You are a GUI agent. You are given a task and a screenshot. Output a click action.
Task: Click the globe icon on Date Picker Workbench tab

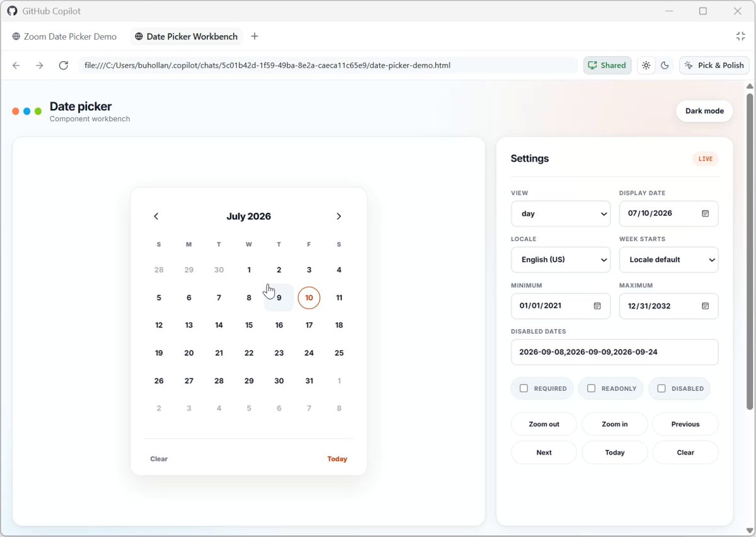pyautogui.click(x=139, y=37)
